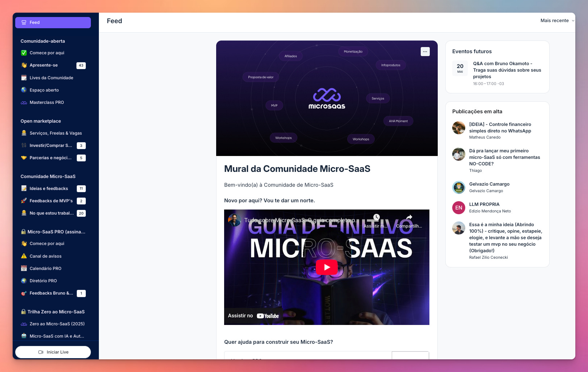The width and height of the screenshot is (588, 372).
Task: Click memo icon next to Ideias e feedbacks
Action: tap(24, 189)
